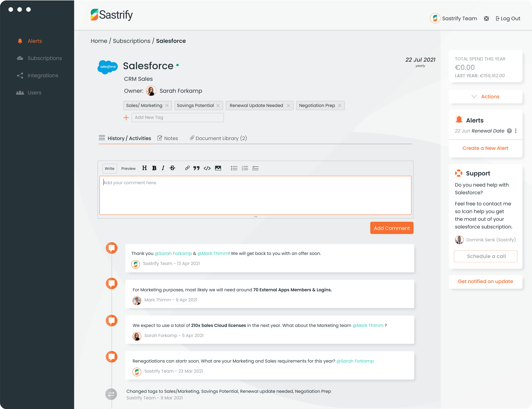The width and height of the screenshot is (532, 409).
Task: Click Mark Thimm avatar on 9 Apr comment
Action: point(137,301)
